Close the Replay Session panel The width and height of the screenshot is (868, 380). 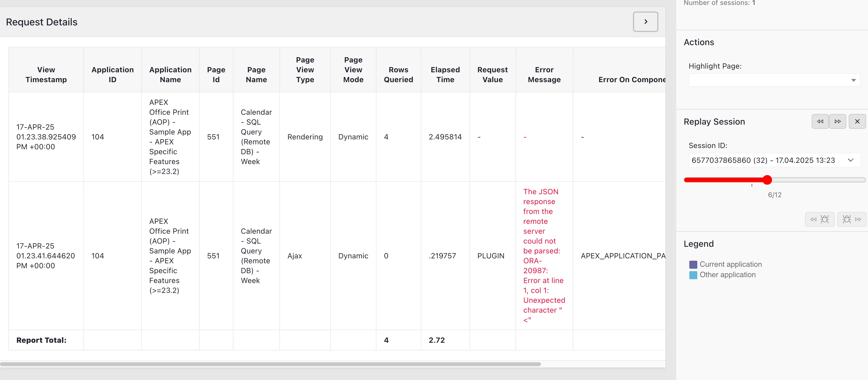coord(858,121)
